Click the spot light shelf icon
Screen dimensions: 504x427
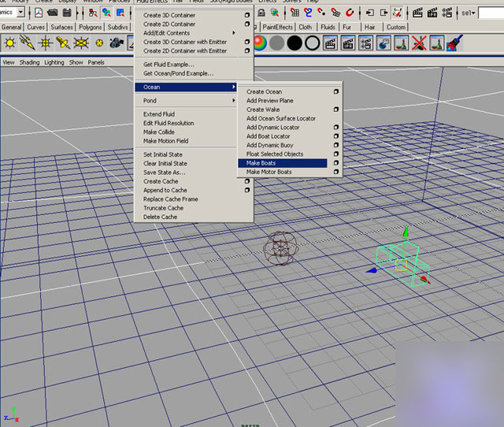[63, 43]
